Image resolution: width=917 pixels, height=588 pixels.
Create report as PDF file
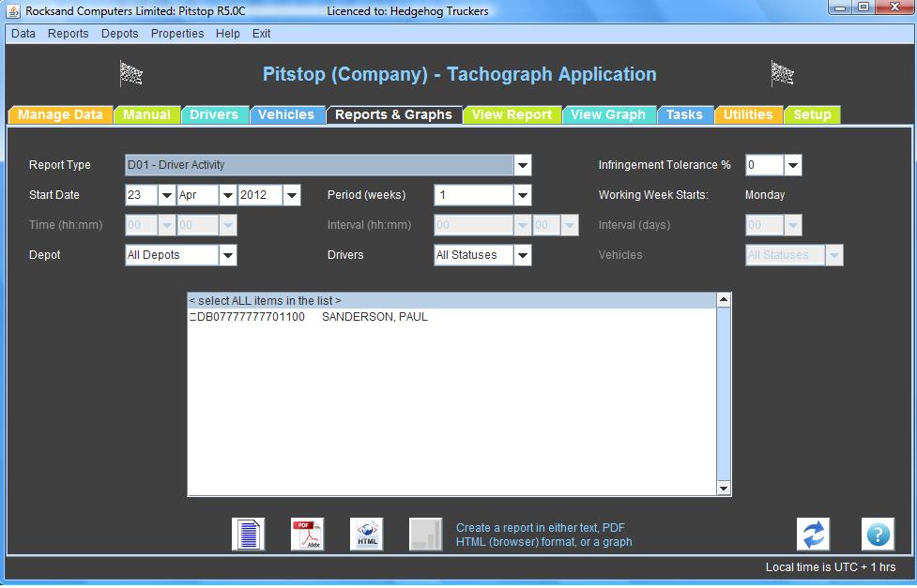pyautogui.click(x=308, y=535)
